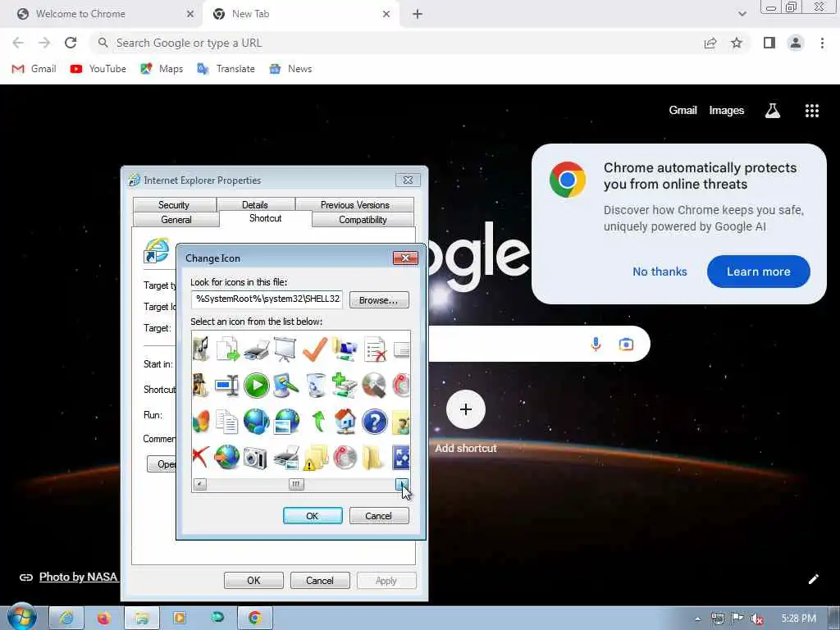This screenshot has width=840, height=630.
Task: Switch to Security tab in Properties
Action: [174, 204]
